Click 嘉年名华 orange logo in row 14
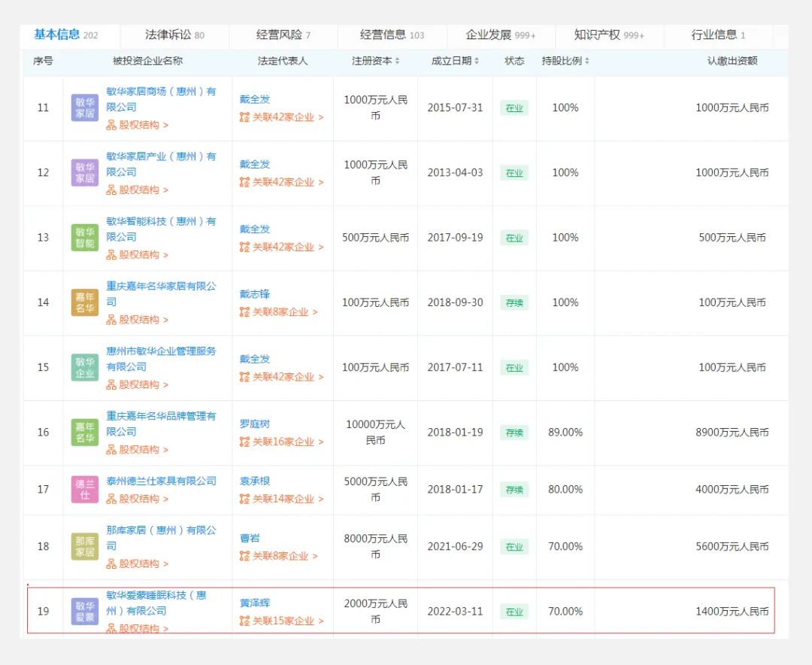The width and height of the screenshot is (812, 665). [84, 302]
